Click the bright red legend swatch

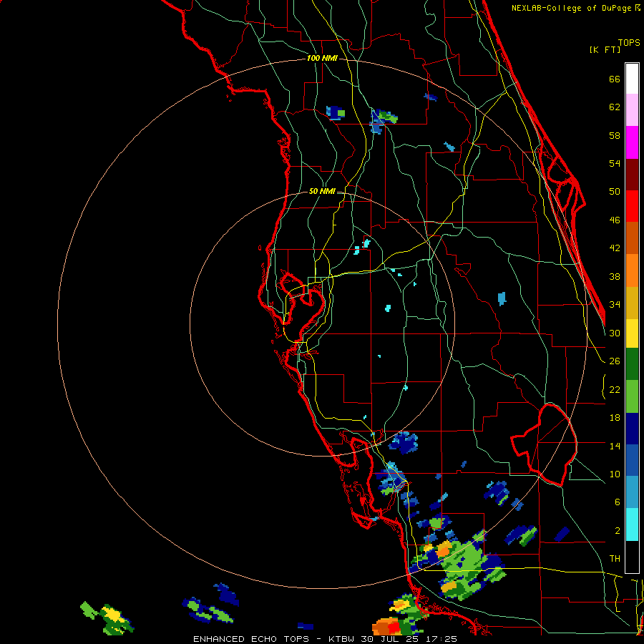[x=632, y=206]
